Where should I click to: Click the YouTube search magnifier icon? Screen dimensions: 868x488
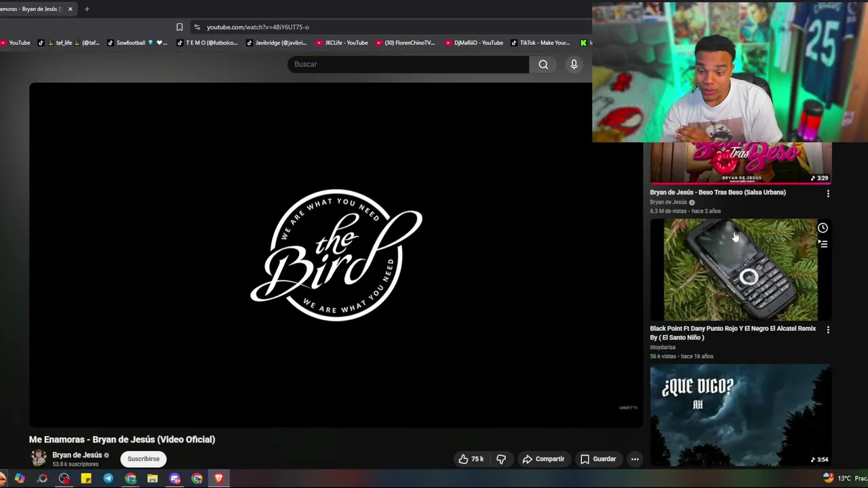click(x=543, y=64)
